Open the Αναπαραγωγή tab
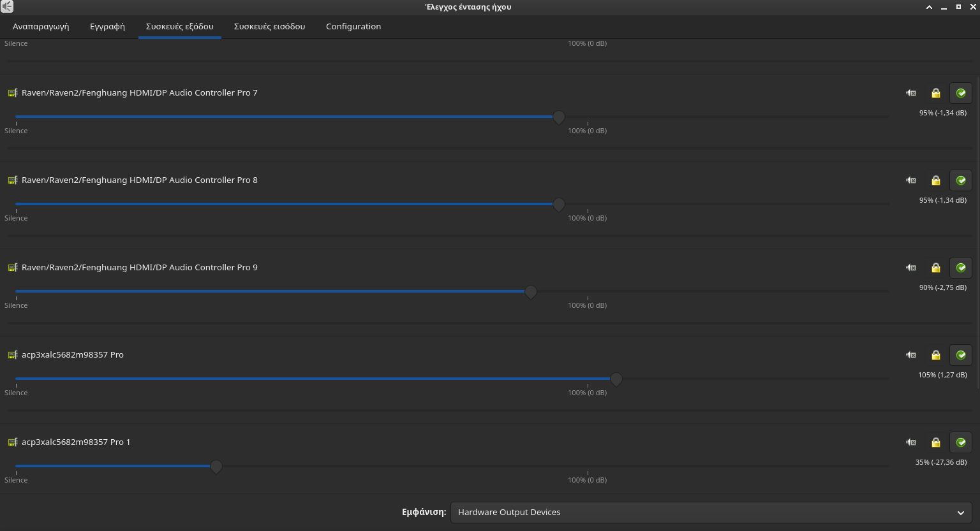Image resolution: width=980 pixels, height=531 pixels. click(41, 27)
